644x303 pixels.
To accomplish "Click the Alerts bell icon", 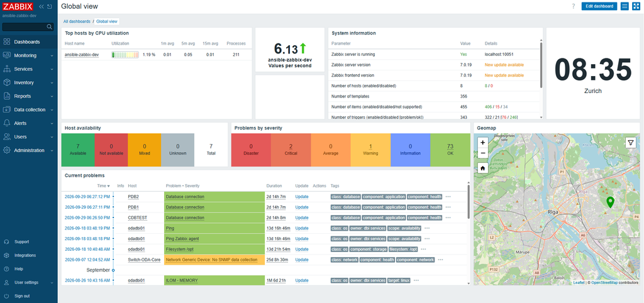I will pyautogui.click(x=6, y=123).
